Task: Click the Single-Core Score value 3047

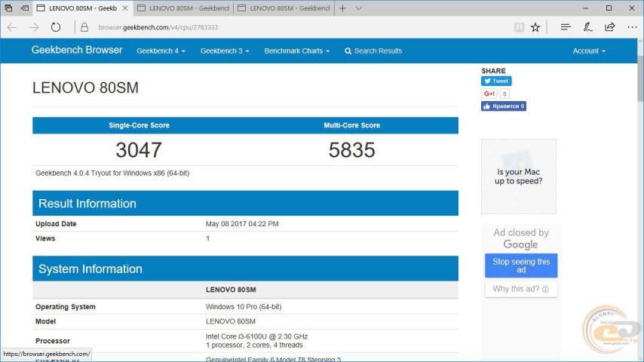Action: click(139, 150)
